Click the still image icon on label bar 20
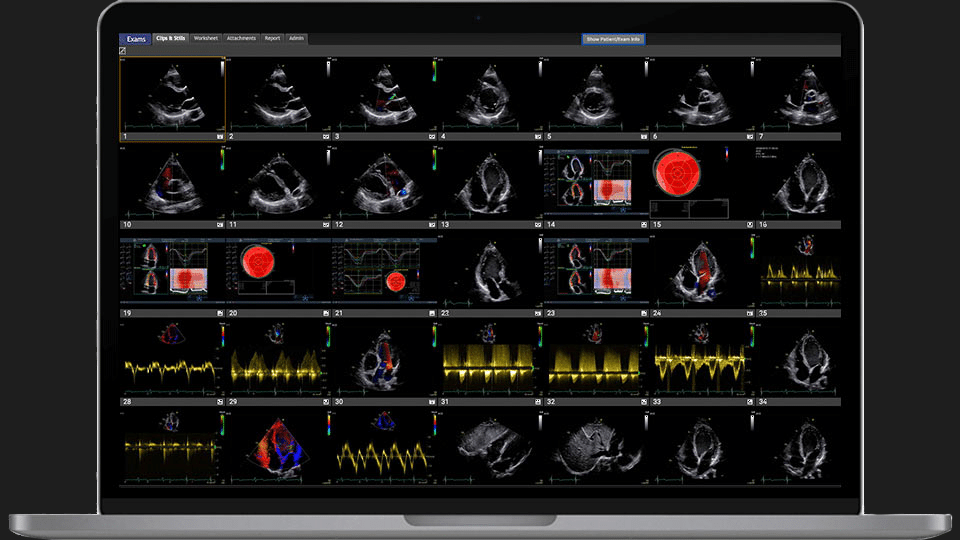The width and height of the screenshot is (960, 540). [326, 313]
